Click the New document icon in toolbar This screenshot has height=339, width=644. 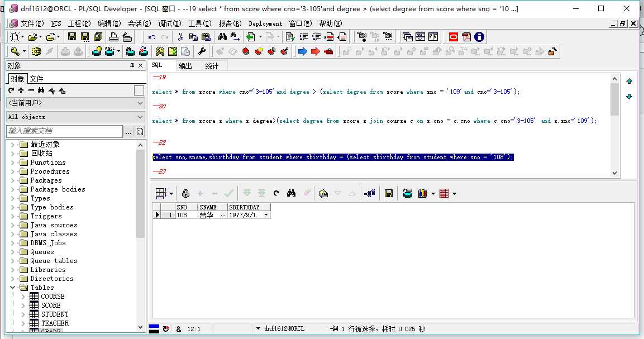15,37
